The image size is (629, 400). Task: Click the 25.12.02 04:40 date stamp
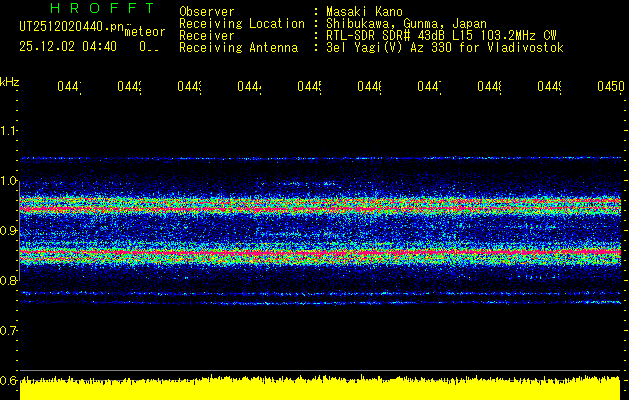click(68, 47)
